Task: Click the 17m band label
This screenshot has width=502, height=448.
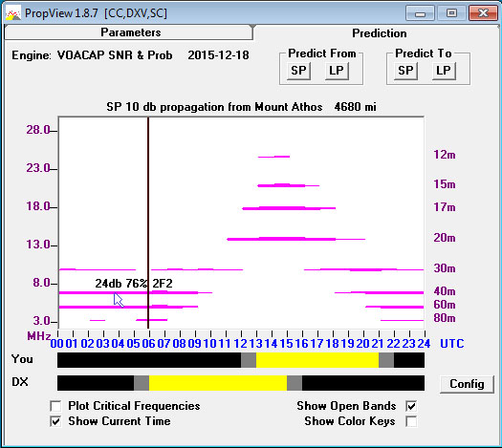Action: pyautogui.click(x=445, y=207)
